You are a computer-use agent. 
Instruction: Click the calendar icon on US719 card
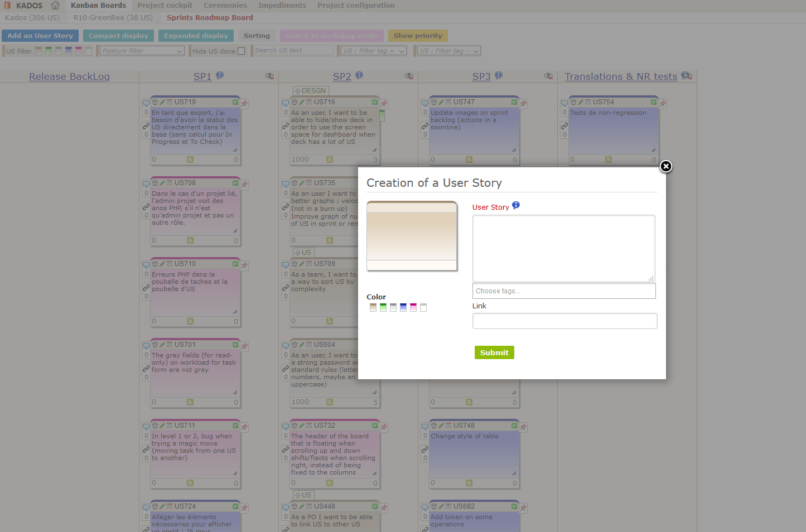coord(170,102)
